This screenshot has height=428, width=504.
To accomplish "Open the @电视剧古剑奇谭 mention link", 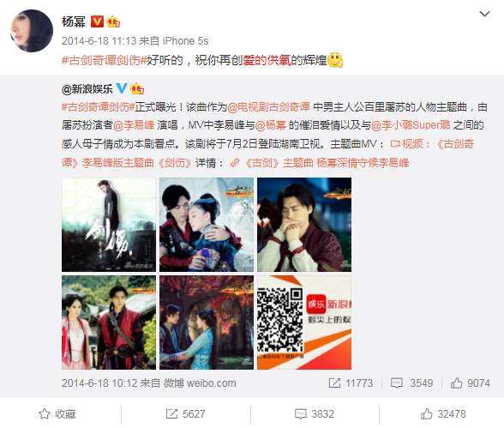I will point(269,106).
